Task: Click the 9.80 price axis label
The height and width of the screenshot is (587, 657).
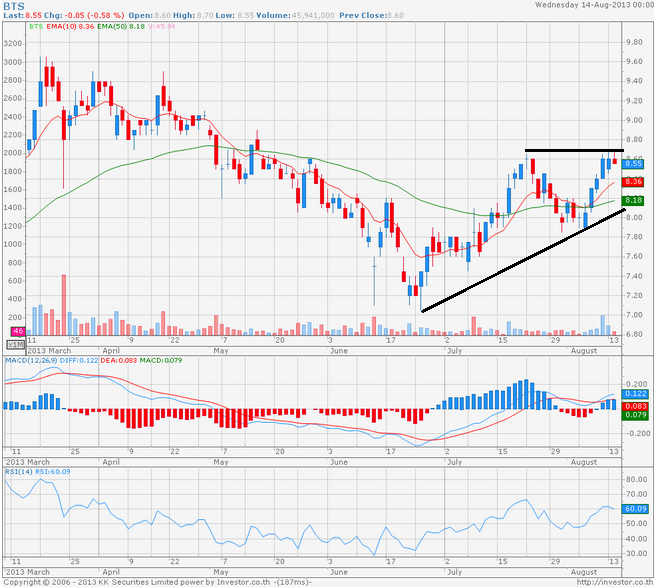Action: click(634, 42)
